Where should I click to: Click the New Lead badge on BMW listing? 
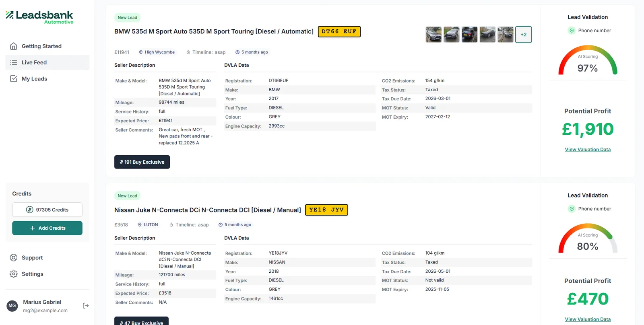pos(127,18)
